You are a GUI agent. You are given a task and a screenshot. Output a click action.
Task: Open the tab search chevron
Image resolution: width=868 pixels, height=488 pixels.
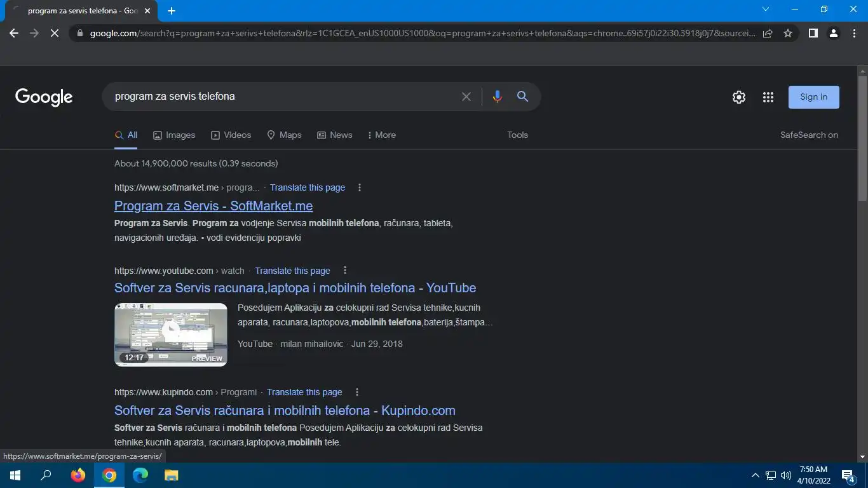(766, 9)
